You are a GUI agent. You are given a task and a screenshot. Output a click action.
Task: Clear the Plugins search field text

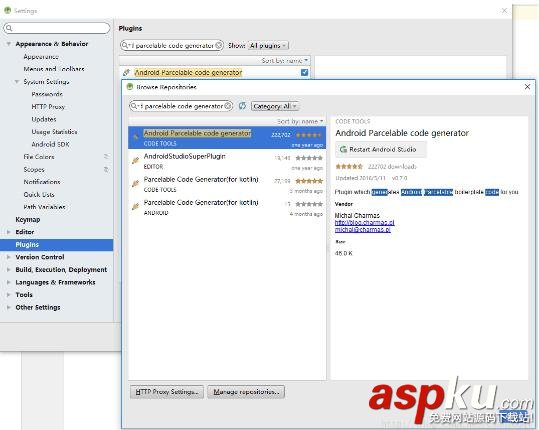(x=218, y=45)
